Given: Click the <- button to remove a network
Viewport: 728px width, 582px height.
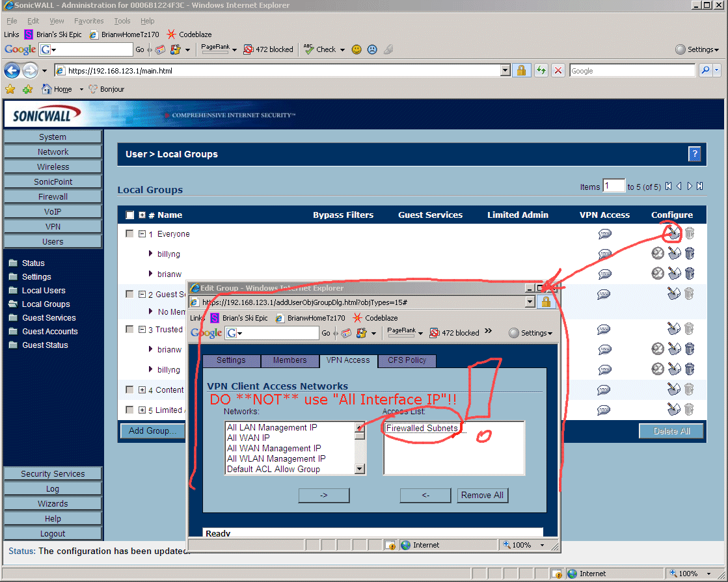Looking at the screenshot, I should [425, 496].
